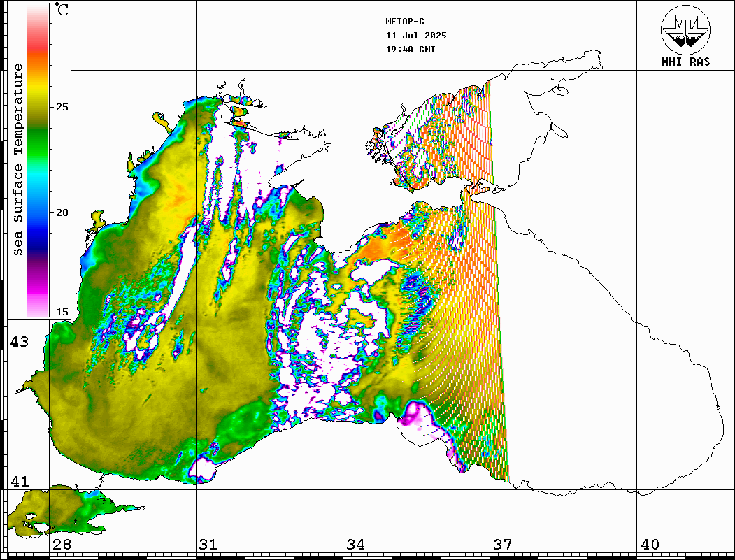
Task: Click the Sea Surface Temperature legend title
Action: [17, 159]
